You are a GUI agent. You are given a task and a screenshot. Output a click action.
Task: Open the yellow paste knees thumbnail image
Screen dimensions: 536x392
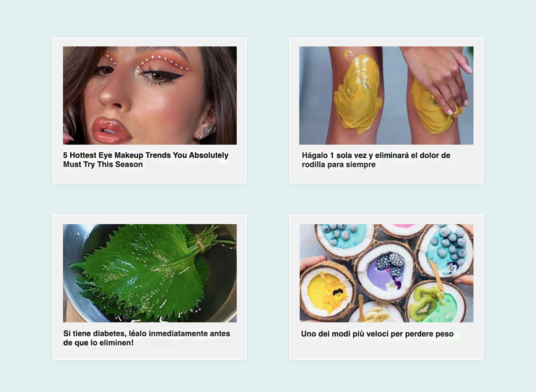pos(386,95)
